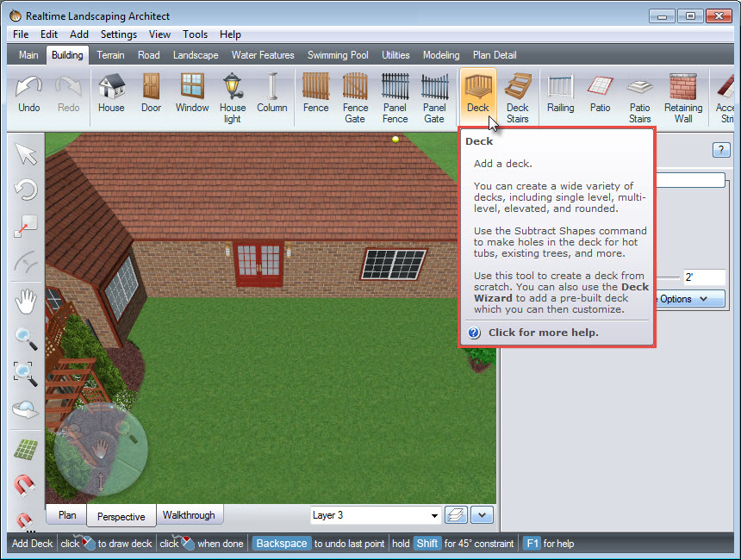
Task: Switch to the Utilities tab
Action: 395,55
